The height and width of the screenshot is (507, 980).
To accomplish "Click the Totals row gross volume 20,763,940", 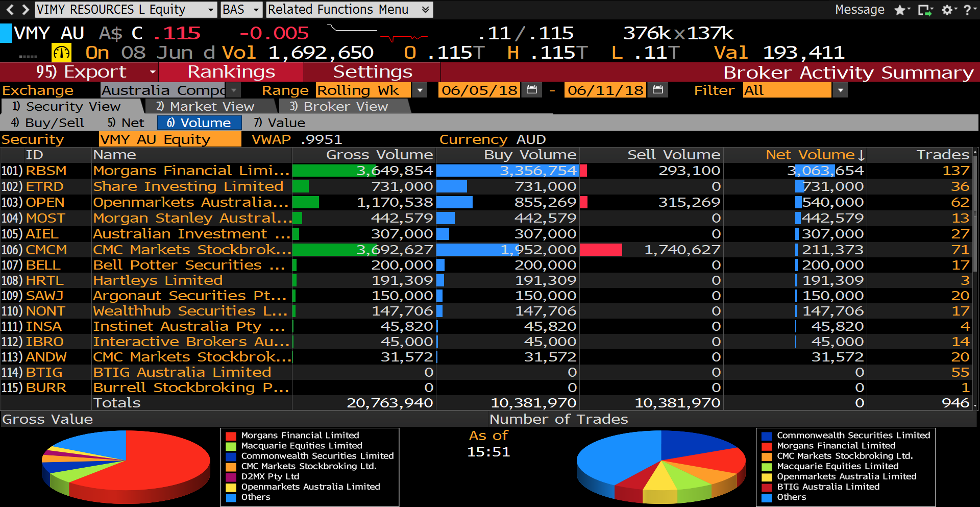I will (x=390, y=403).
